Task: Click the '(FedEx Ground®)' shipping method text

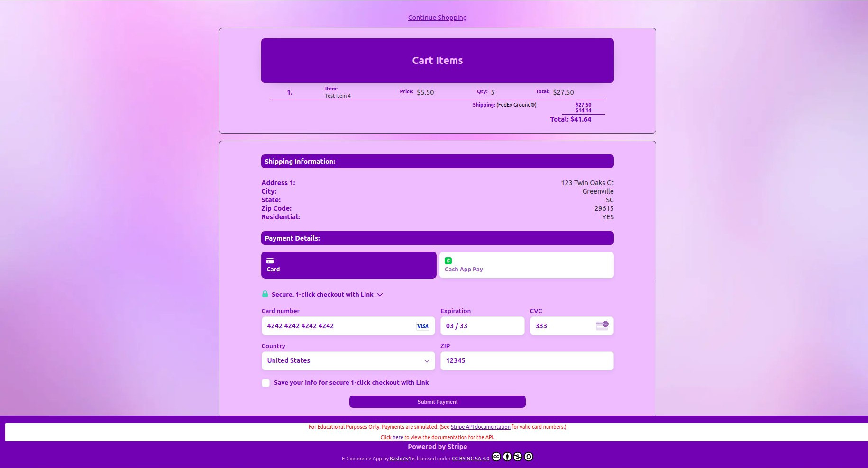Action: pyautogui.click(x=516, y=105)
